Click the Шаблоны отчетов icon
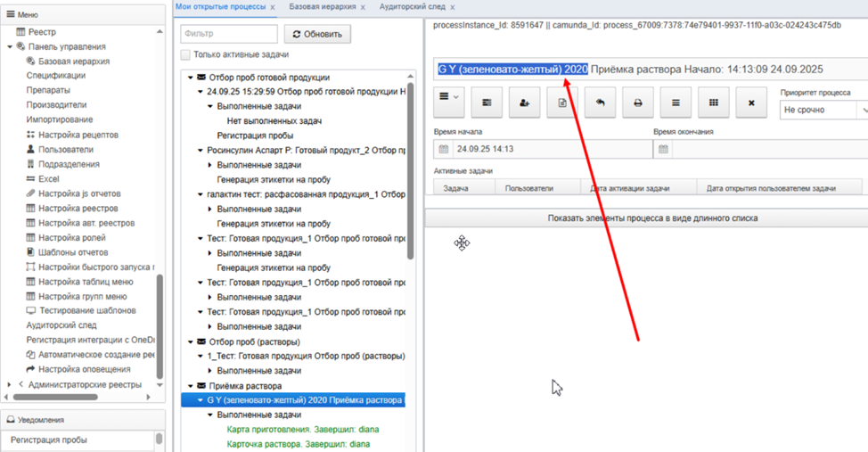 [x=31, y=252]
